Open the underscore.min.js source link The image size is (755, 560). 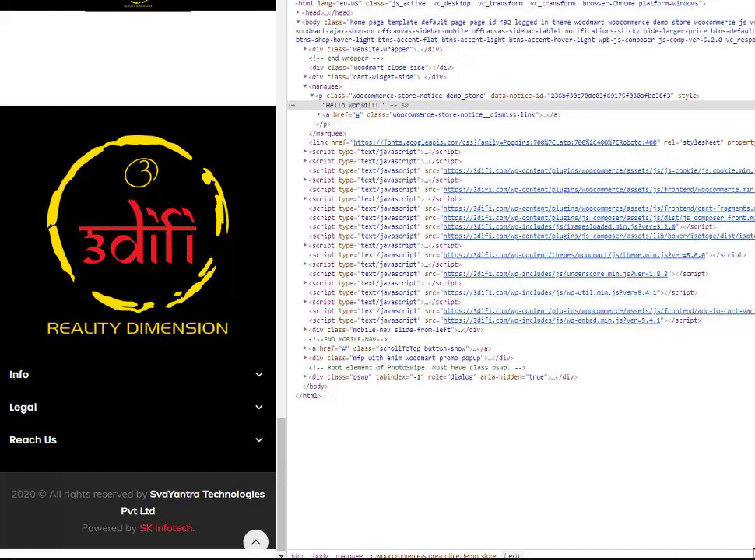tap(555, 274)
